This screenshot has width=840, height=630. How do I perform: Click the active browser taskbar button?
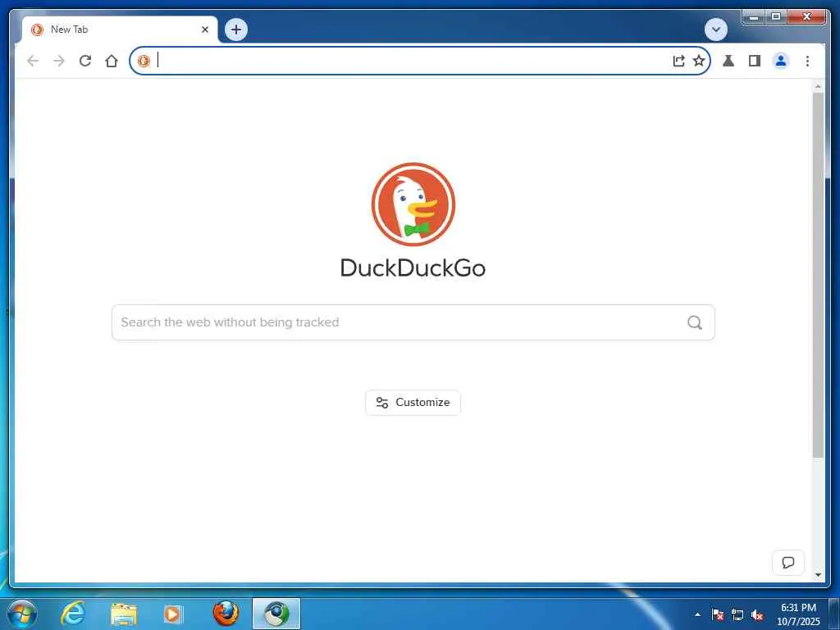(276, 614)
